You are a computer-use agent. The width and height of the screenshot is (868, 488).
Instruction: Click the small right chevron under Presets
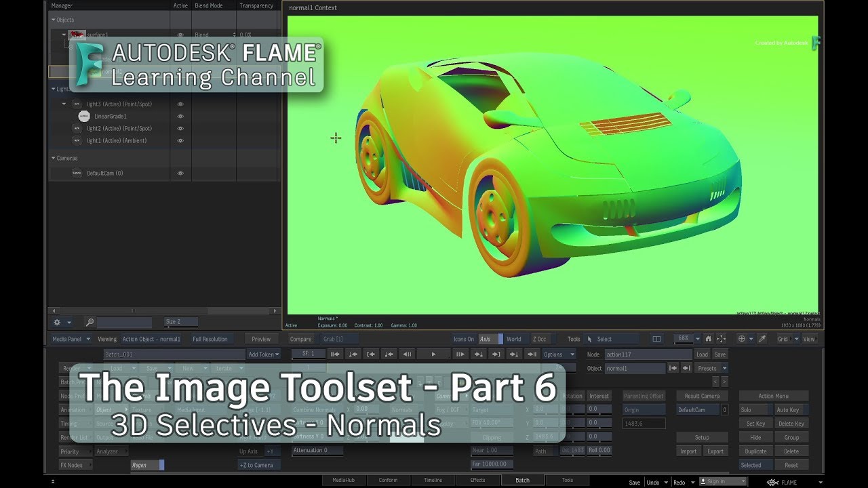point(724,382)
